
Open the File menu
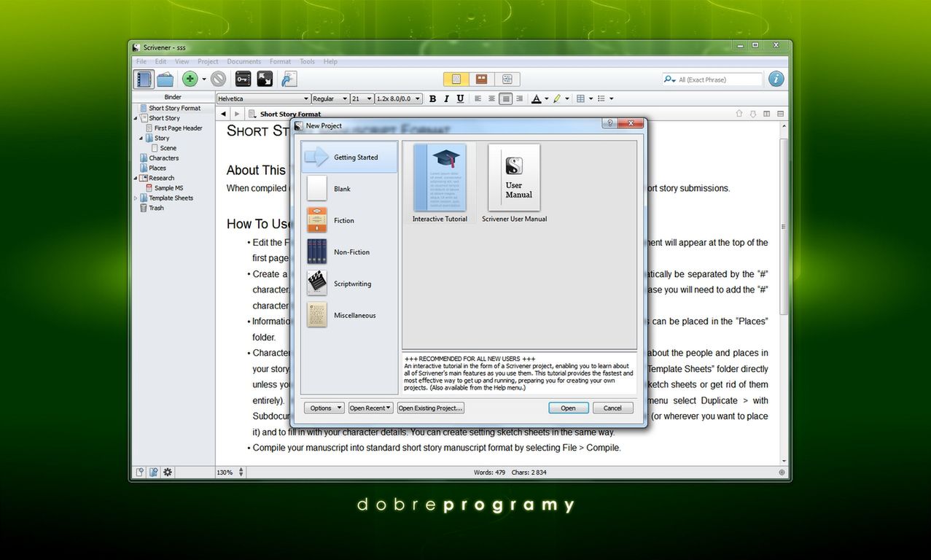[141, 61]
